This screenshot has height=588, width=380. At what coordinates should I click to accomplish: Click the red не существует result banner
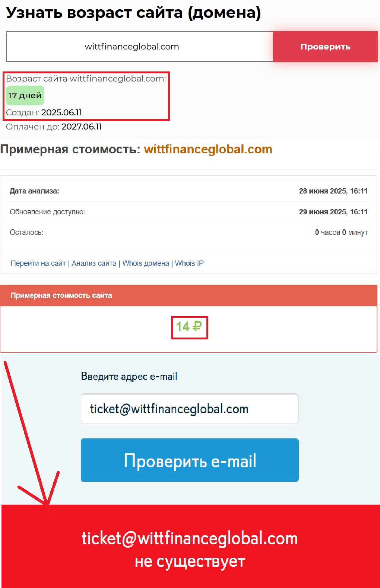[x=190, y=546]
